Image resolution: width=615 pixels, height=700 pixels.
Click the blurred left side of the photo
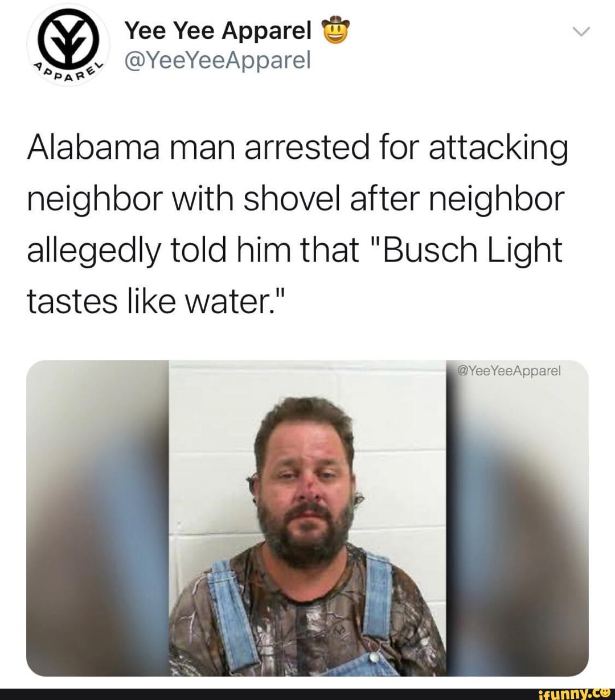[97, 518]
